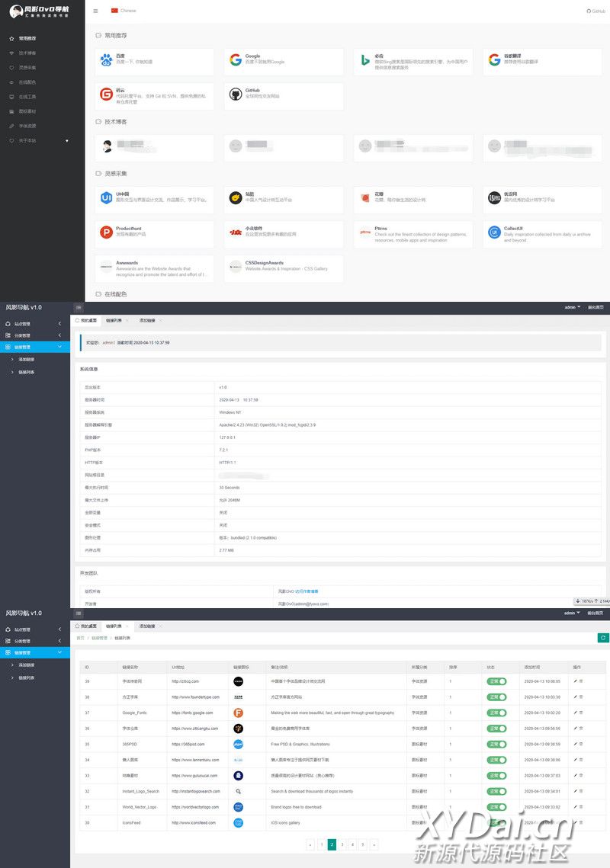Switch to the 添加链接 tab on dashboard
This screenshot has height=868, width=610.
click(147, 321)
